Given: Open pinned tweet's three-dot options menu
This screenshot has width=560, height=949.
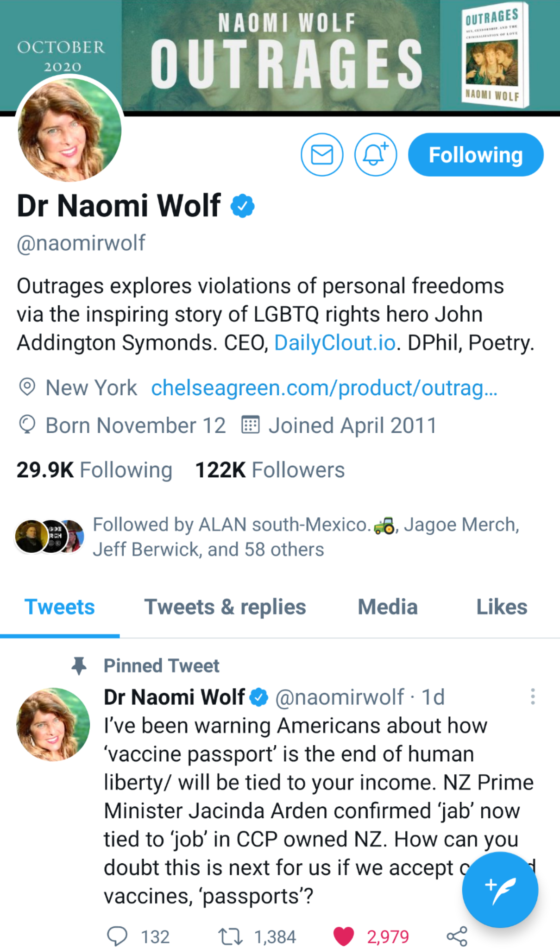Looking at the screenshot, I should pos(533,696).
